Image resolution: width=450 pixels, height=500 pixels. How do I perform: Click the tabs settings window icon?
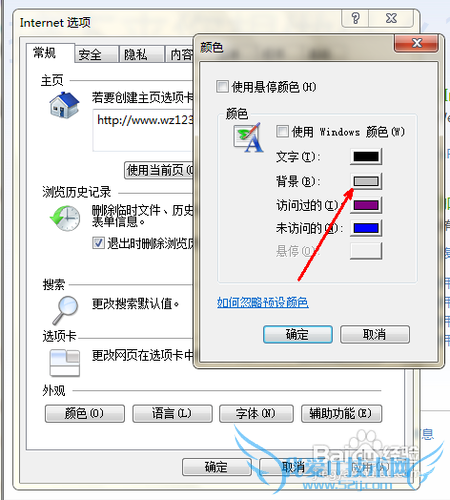point(65,363)
